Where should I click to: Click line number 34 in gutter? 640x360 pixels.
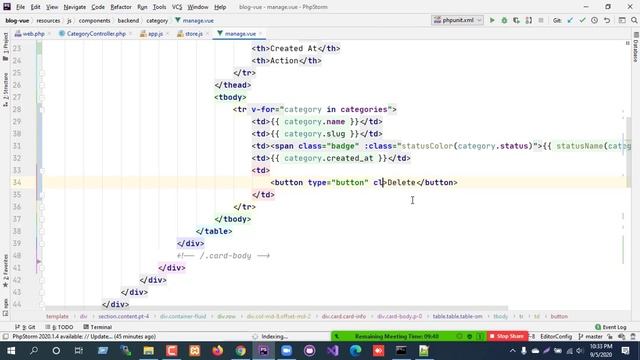point(17,182)
